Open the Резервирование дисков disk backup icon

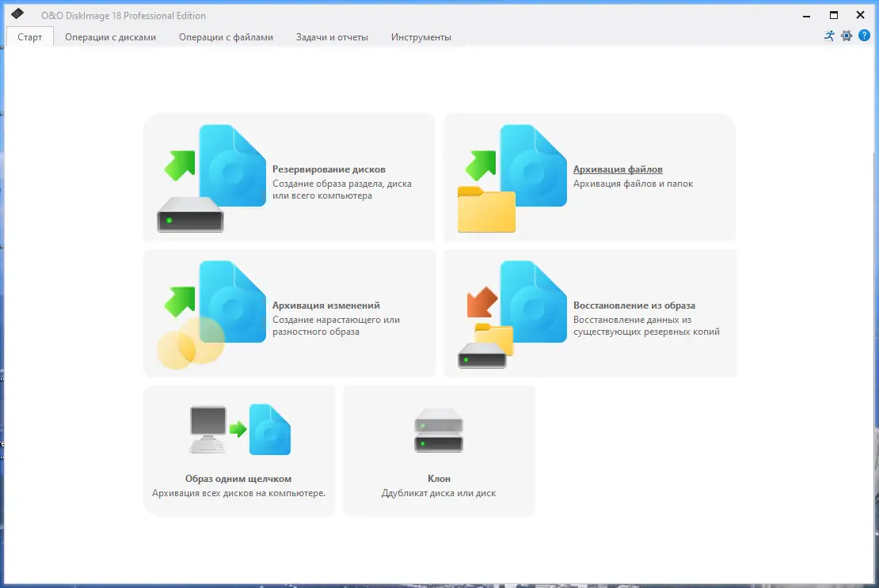[212, 178]
